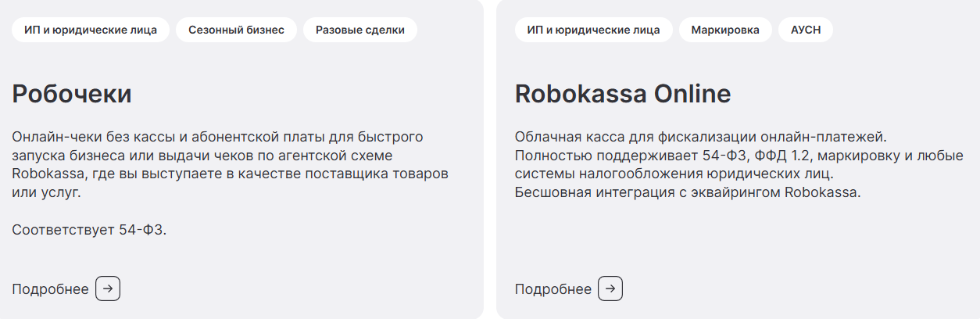Click the Облачная касса для фискализации line
The image size is (980, 319).
[701, 137]
